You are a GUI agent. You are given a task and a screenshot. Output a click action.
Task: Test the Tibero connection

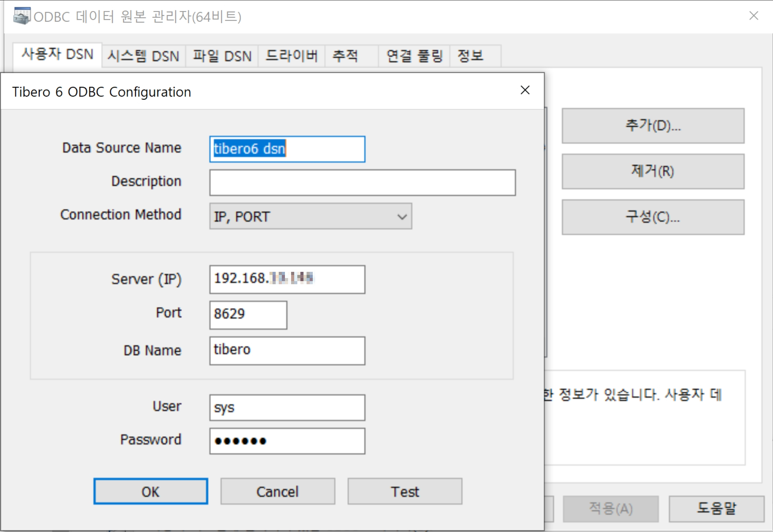405,491
